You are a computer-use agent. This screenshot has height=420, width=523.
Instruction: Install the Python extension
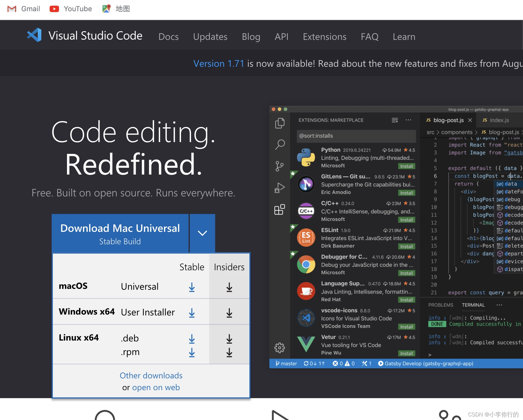click(x=406, y=166)
